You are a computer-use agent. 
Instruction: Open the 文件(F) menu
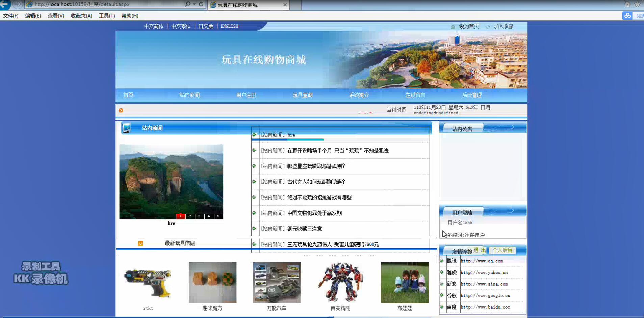[10, 16]
